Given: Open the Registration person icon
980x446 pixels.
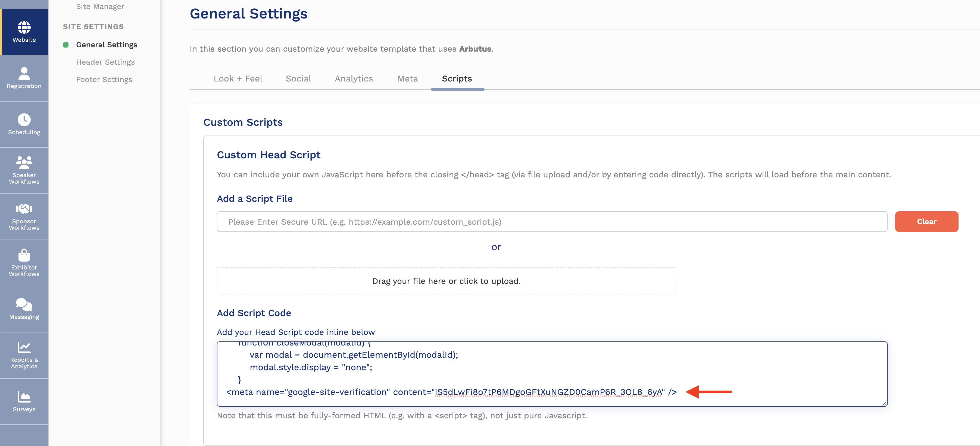Looking at the screenshot, I should tap(24, 73).
